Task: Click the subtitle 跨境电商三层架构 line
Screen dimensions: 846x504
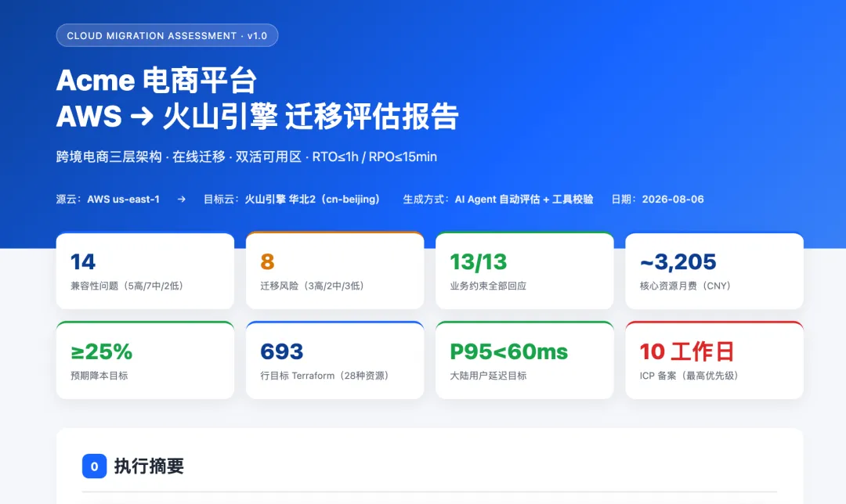Action: [x=247, y=157]
